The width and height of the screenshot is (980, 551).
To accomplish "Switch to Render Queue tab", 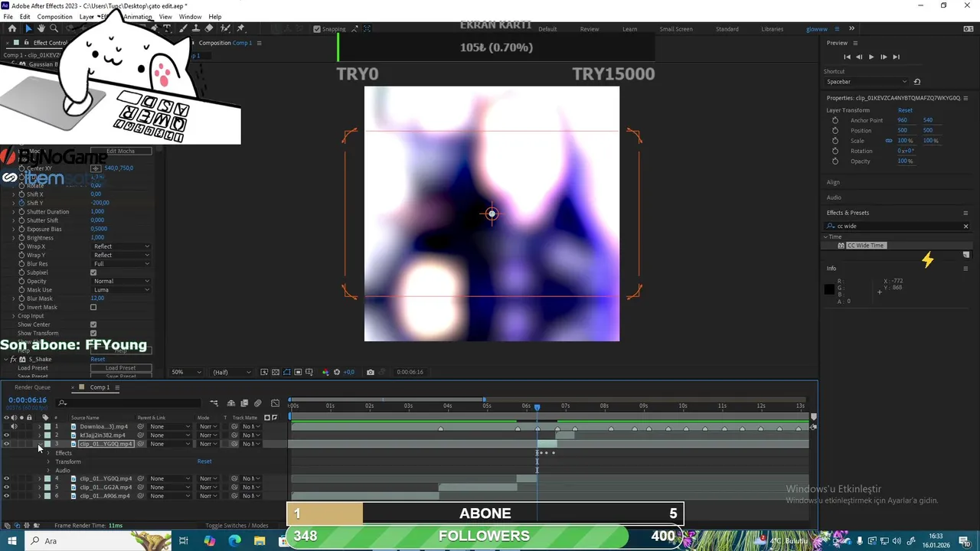I will click(32, 387).
